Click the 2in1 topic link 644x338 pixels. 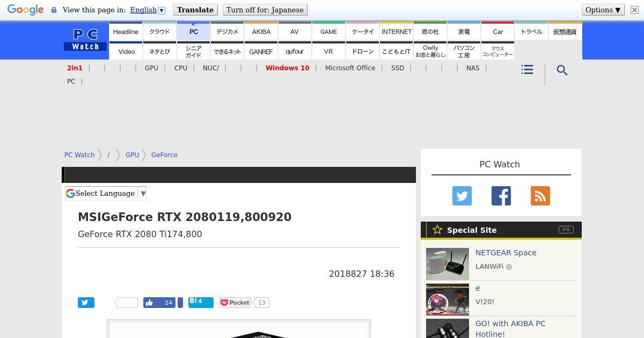[75, 68]
